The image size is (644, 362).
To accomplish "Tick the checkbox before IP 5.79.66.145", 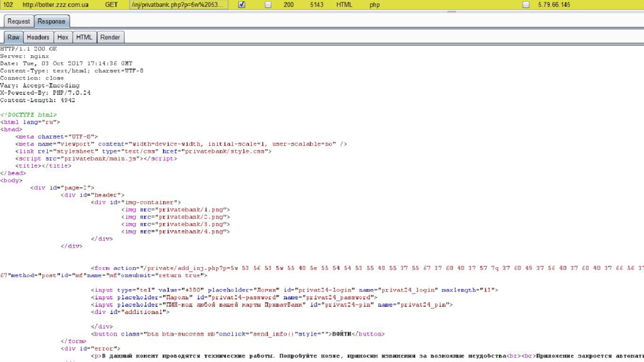I will pos(526,5).
